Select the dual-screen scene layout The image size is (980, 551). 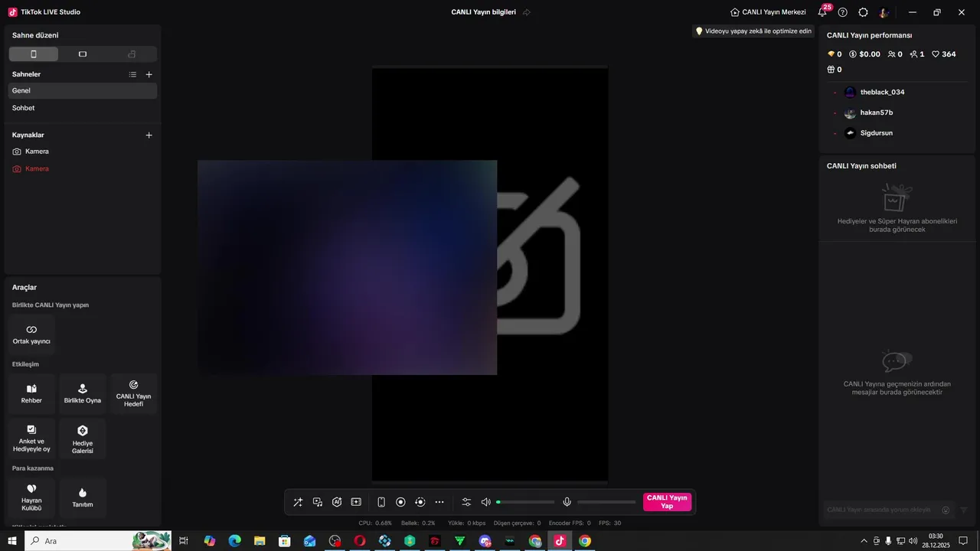(x=132, y=54)
